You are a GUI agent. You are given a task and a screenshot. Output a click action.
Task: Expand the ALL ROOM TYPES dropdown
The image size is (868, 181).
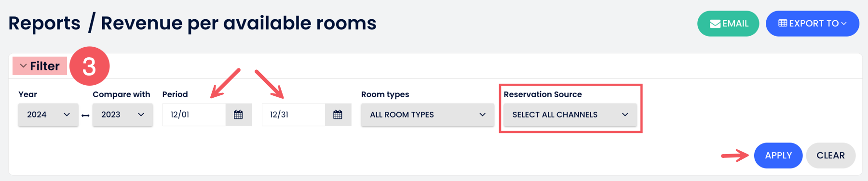427,115
